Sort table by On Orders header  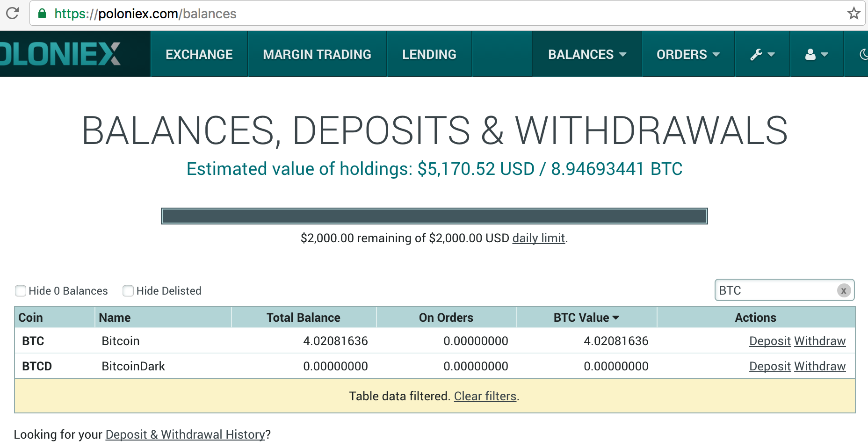point(446,318)
